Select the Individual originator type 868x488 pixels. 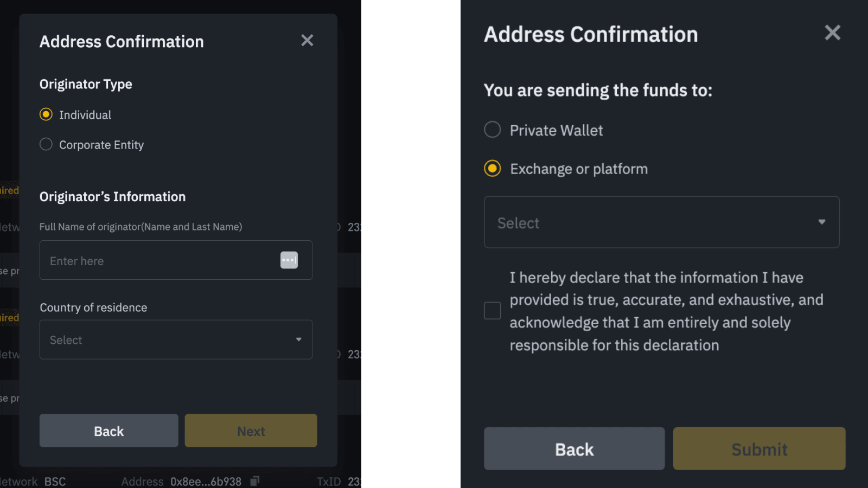[x=46, y=114]
